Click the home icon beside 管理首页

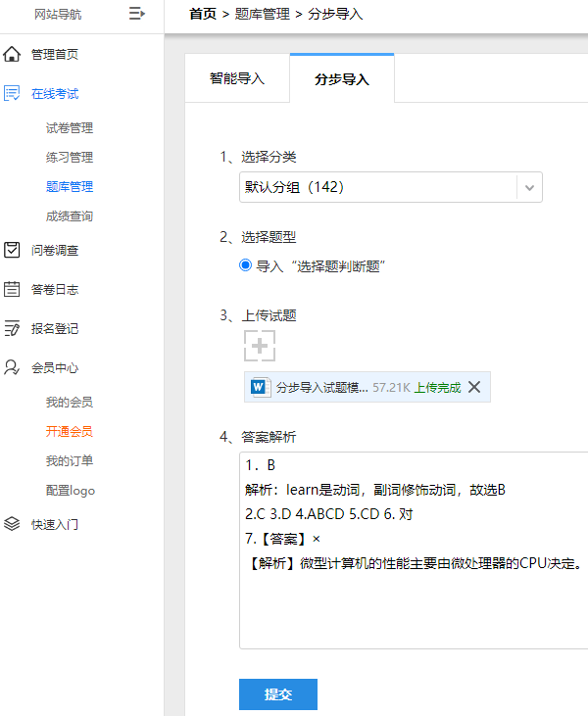coord(12,54)
